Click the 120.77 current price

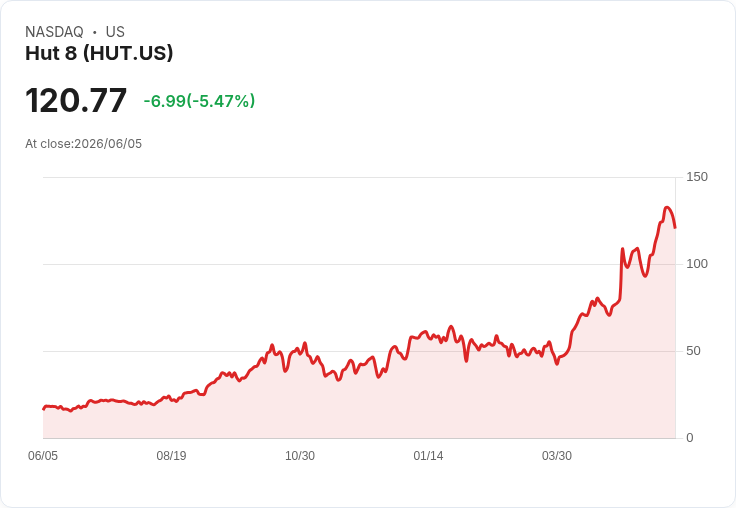click(x=76, y=100)
